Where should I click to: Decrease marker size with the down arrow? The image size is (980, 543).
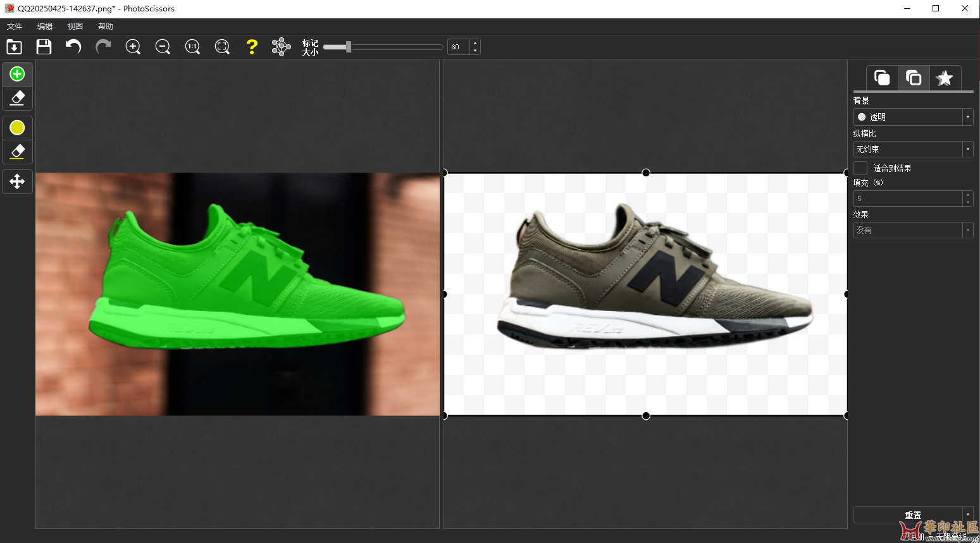coord(475,51)
